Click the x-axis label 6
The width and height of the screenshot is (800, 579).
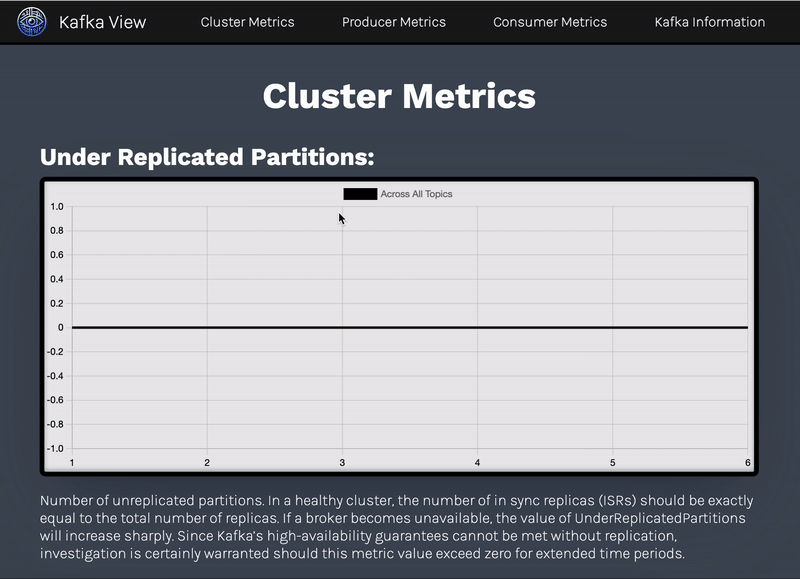[747, 463]
